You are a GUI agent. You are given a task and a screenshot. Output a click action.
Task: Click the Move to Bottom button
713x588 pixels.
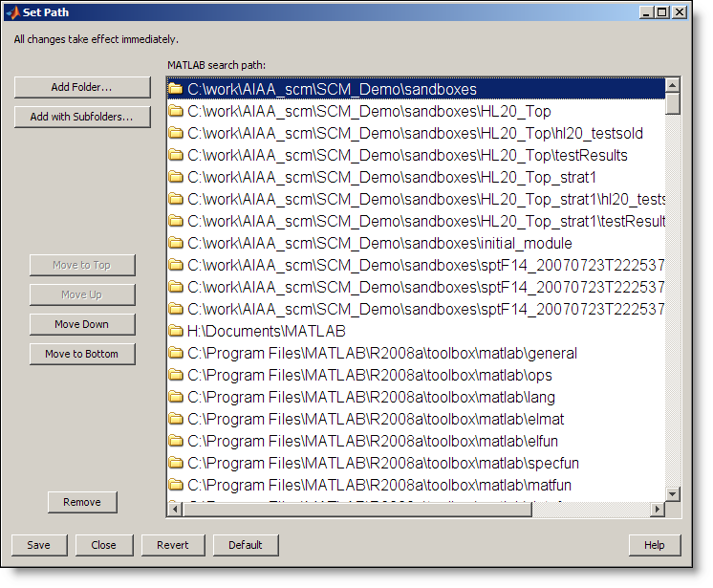(81, 354)
